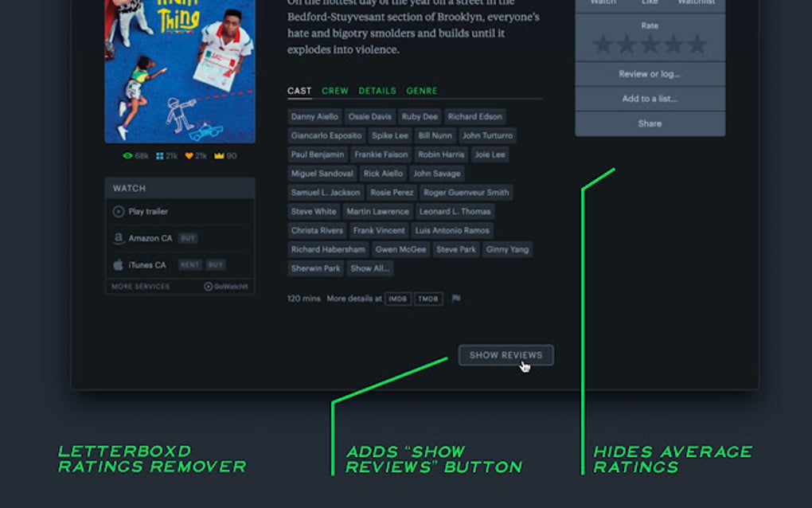Click the eye icon showing 68k views
Viewport: 812px width, 508px height.
pyautogui.click(x=128, y=155)
